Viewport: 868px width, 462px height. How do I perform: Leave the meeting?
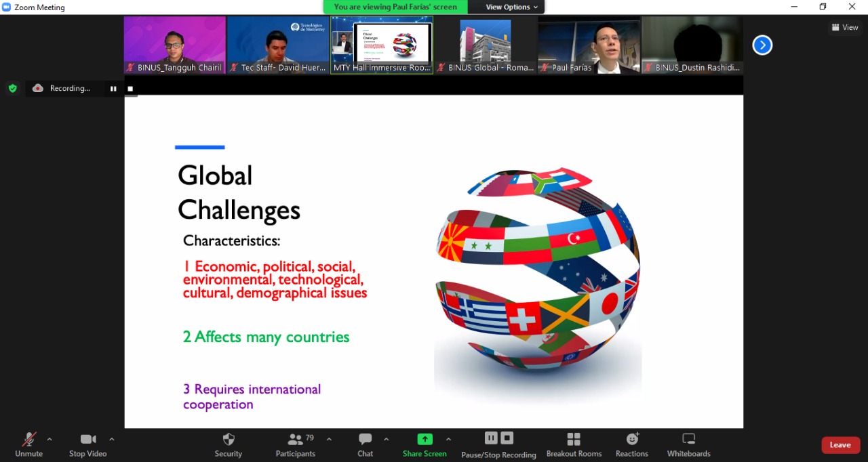(x=840, y=445)
